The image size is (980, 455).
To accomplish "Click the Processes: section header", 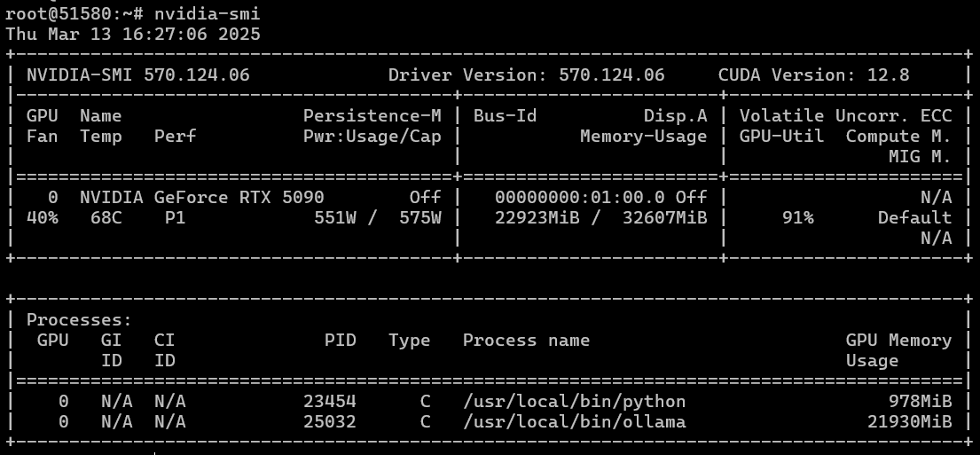I will (x=79, y=320).
